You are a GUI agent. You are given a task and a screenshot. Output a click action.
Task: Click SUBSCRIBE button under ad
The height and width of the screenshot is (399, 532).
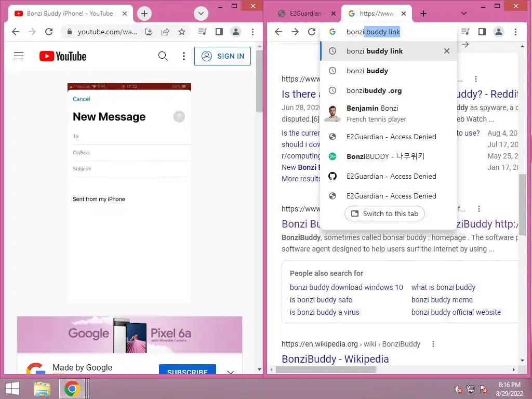point(187,370)
